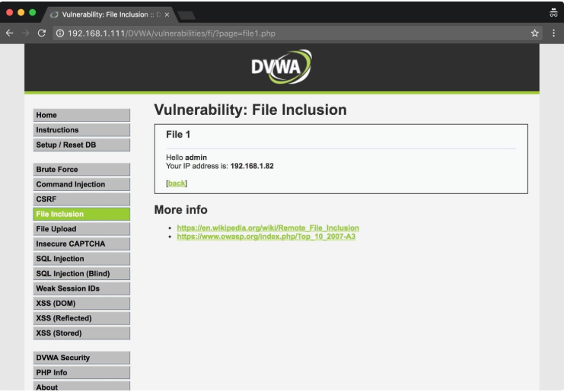Open OWASP Top_10_2007-A3 link
The width and height of the screenshot is (564, 392).
pos(266,236)
